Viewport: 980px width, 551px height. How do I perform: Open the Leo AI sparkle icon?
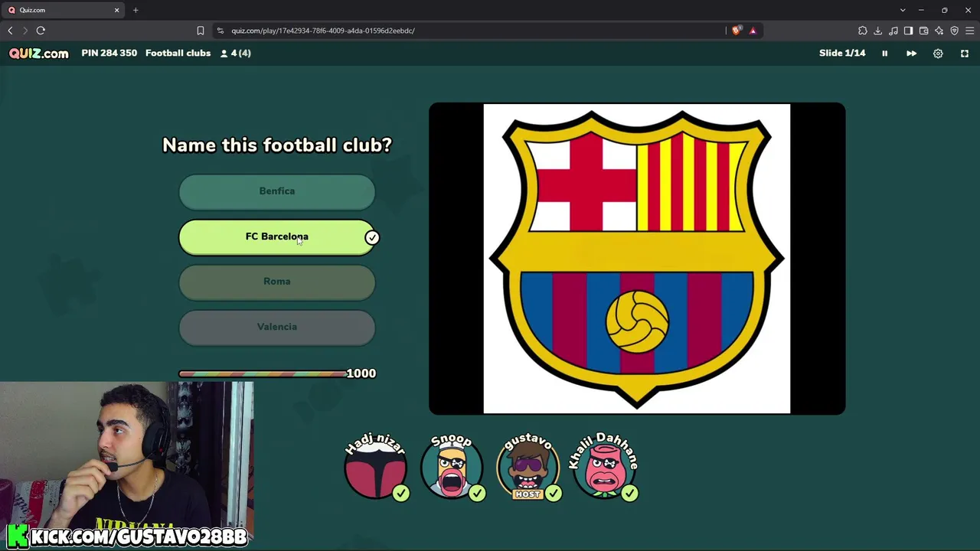939,31
